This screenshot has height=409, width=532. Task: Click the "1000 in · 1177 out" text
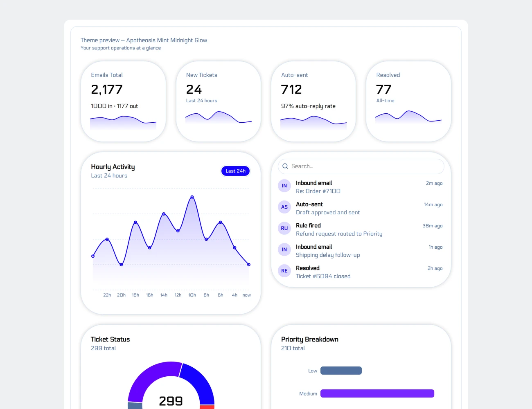pos(115,106)
